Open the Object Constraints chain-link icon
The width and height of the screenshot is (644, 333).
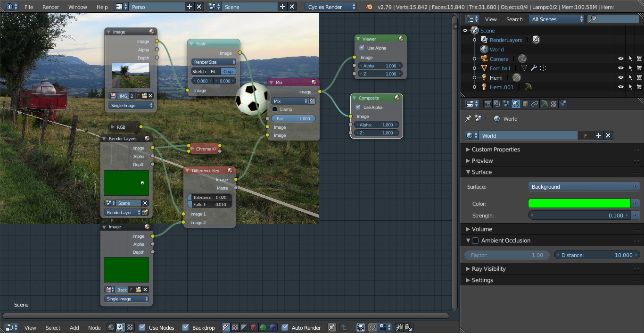pyautogui.click(x=535, y=104)
